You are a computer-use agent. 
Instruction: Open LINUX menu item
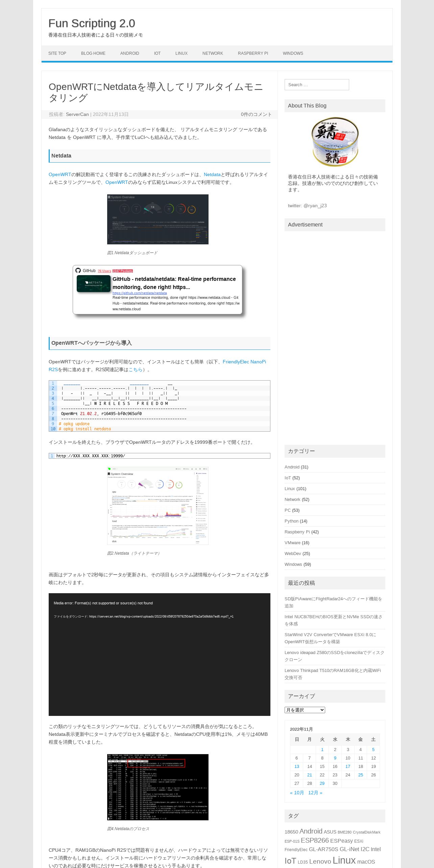(x=182, y=53)
